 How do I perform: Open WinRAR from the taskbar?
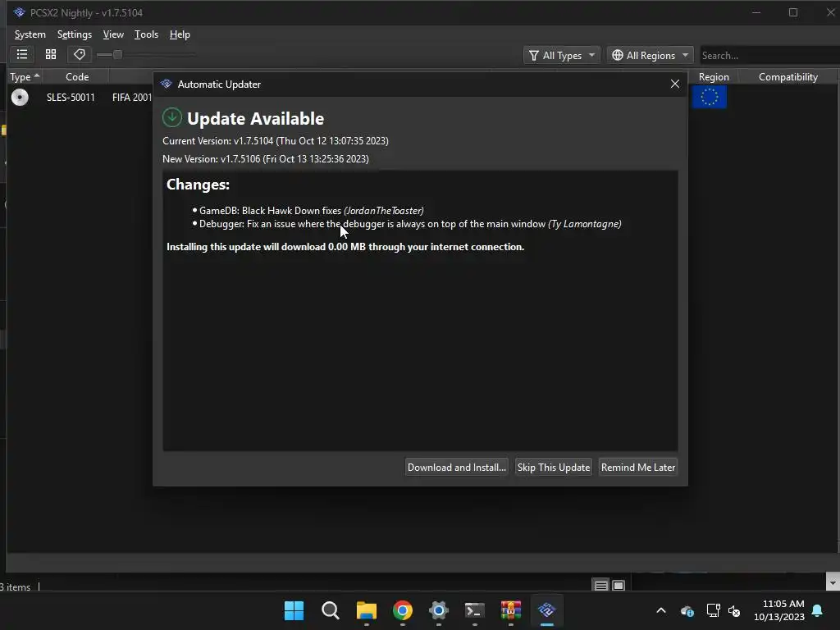(510, 610)
